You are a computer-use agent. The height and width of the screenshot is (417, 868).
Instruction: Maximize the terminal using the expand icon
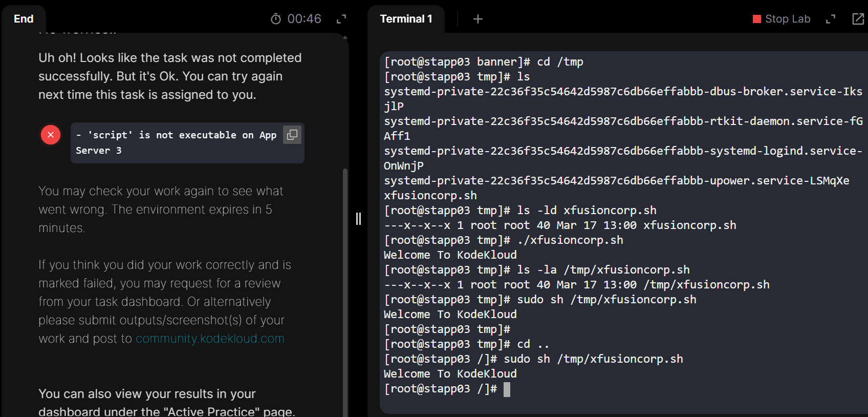coord(831,19)
